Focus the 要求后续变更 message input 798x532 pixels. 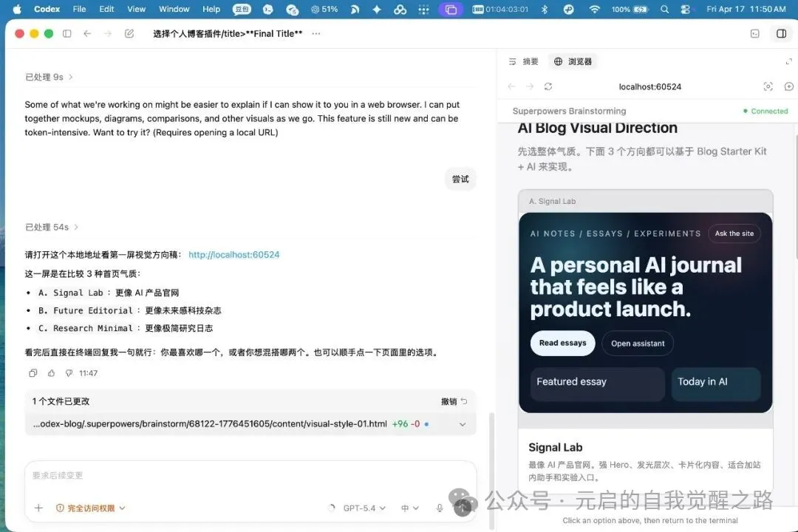click(250, 476)
